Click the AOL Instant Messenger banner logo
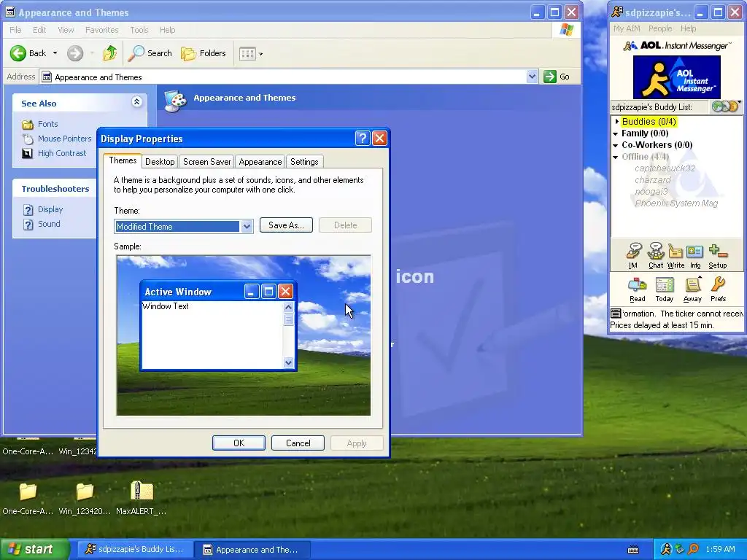The width and height of the screenshot is (747, 560). click(x=676, y=77)
